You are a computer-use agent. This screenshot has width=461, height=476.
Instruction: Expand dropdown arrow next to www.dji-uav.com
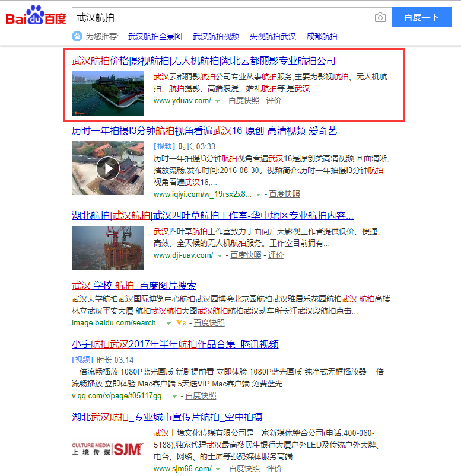point(220,256)
